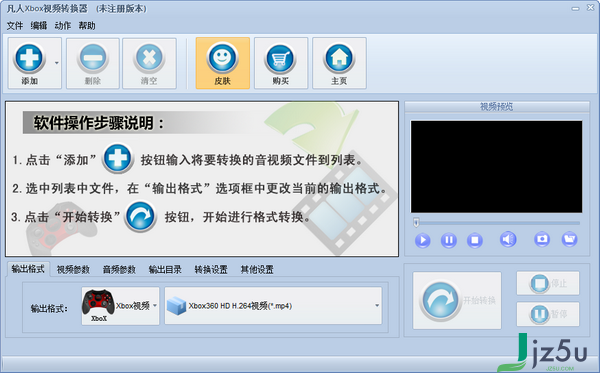Toggle the volume speaker icon
The width and height of the screenshot is (600, 373).
508,239
